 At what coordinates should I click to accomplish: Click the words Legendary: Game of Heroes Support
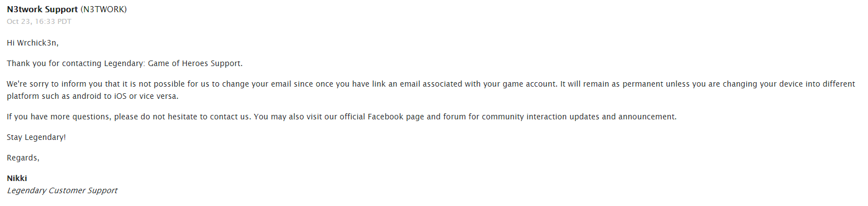point(173,63)
